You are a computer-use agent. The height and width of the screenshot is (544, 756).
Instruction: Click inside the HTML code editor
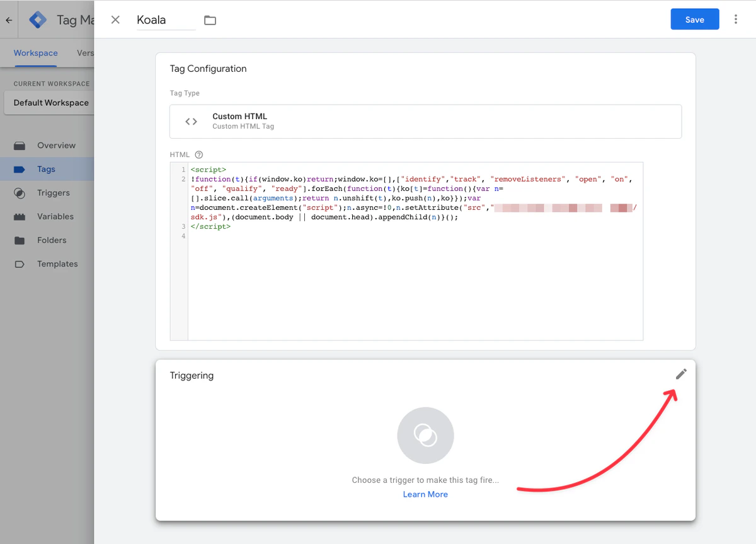(x=415, y=252)
